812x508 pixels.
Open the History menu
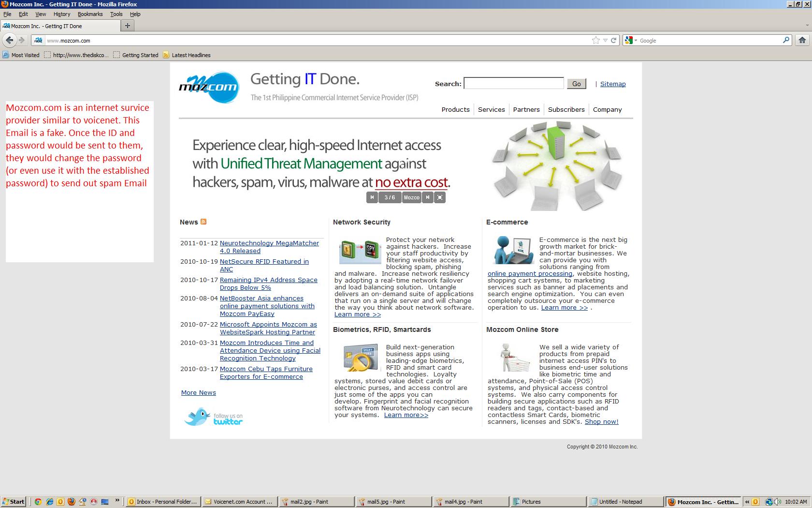62,14
